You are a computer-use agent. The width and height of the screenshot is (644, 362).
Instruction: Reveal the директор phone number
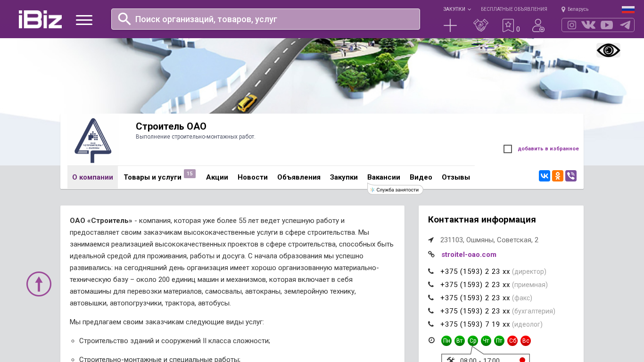pyautogui.click(x=475, y=271)
